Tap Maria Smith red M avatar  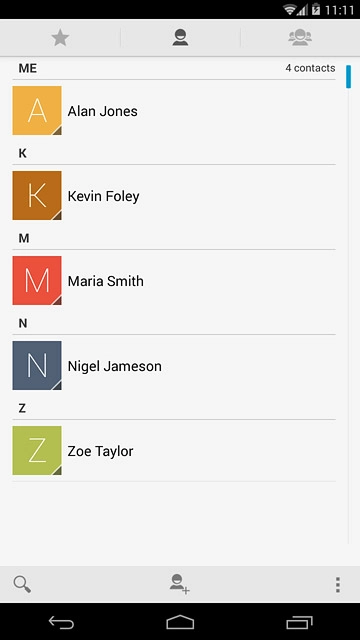click(37, 280)
